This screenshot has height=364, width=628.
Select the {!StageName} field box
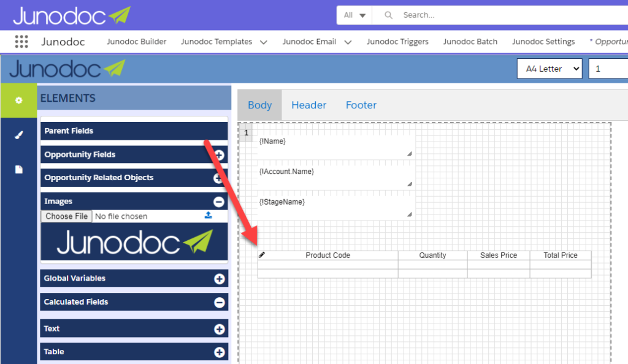click(335, 207)
